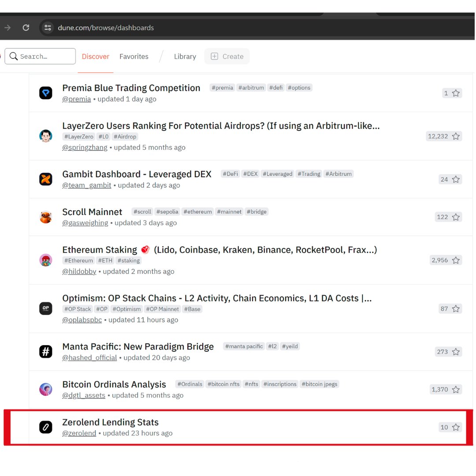476x476 pixels.
Task: Click the magnifier icon in search box
Action: pyautogui.click(x=13, y=56)
